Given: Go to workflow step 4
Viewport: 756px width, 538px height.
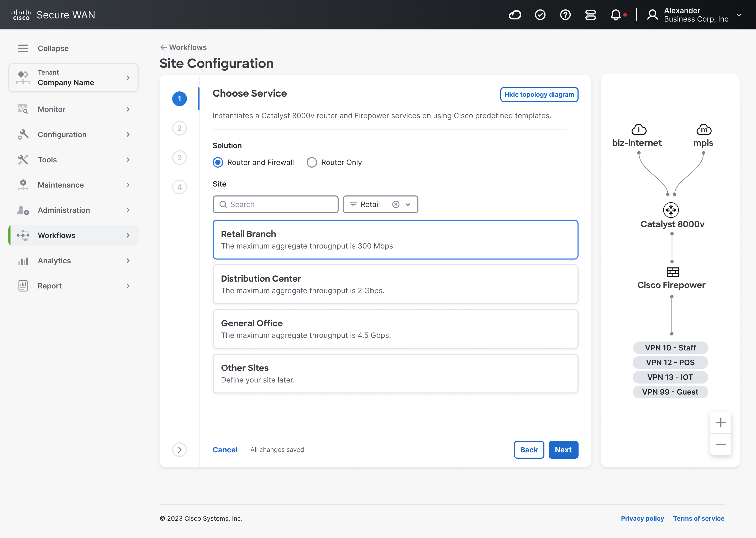Looking at the screenshot, I should tap(179, 187).
